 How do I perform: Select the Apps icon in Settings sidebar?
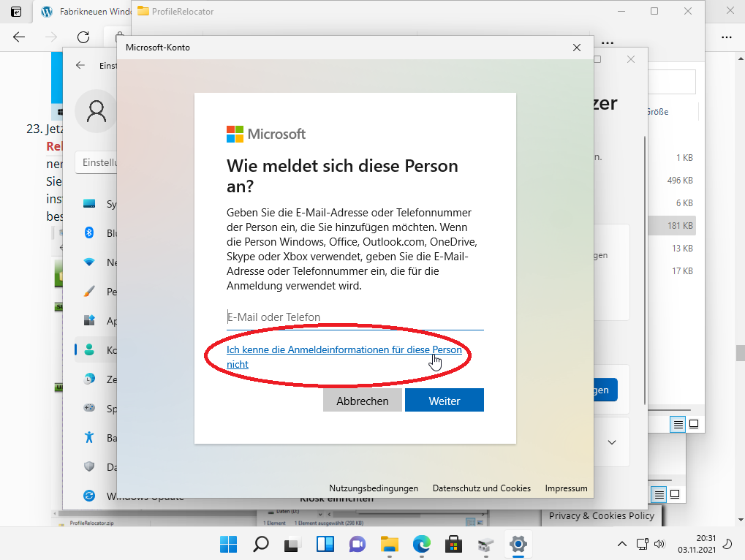pos(89,321)
